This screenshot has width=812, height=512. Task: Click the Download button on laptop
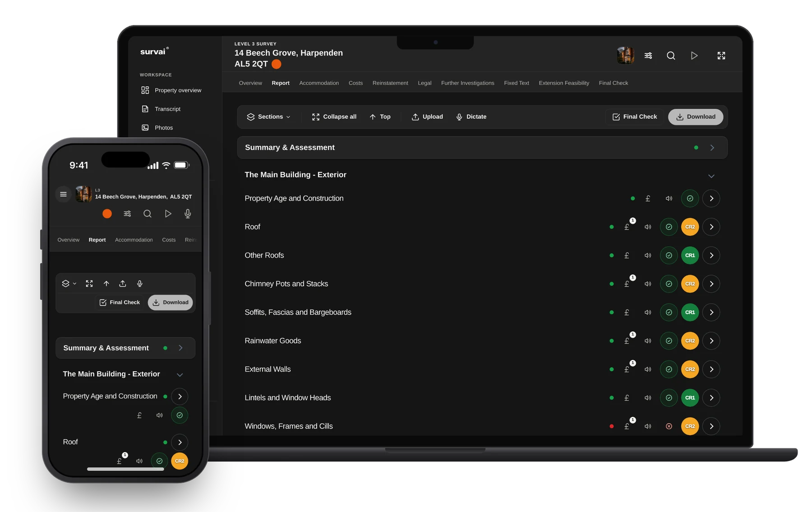[x=696, y=117]
